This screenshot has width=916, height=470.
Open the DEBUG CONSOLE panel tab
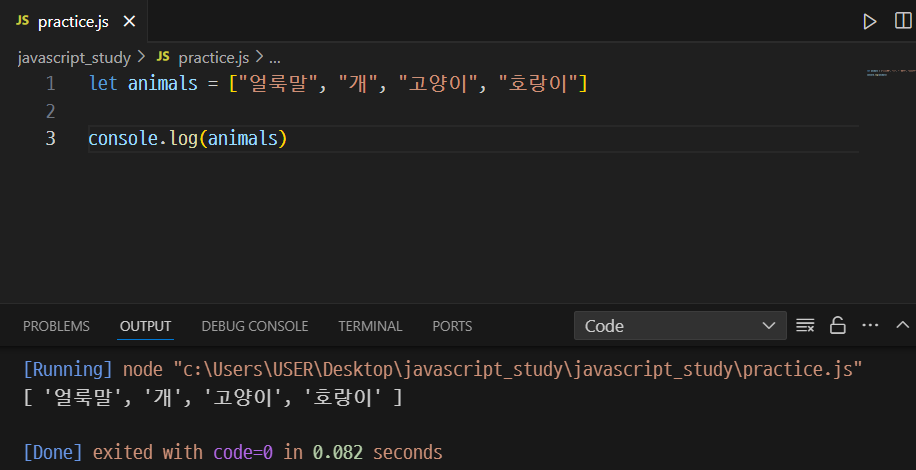click(255, 326)
